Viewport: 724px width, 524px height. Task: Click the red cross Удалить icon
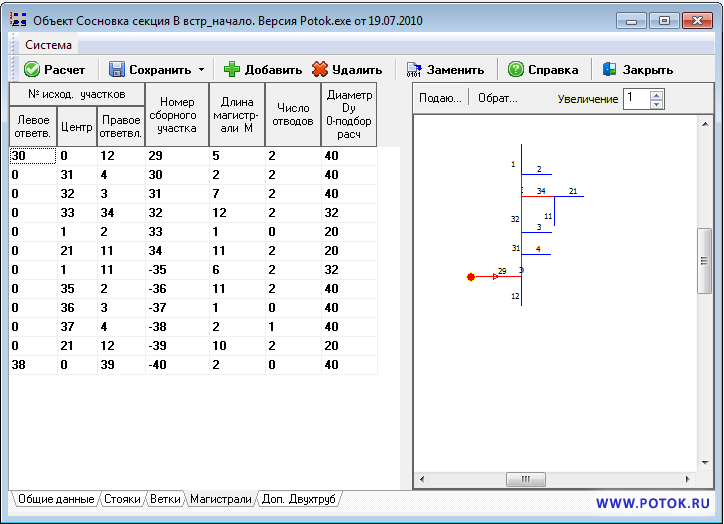(x=320, y=70)
